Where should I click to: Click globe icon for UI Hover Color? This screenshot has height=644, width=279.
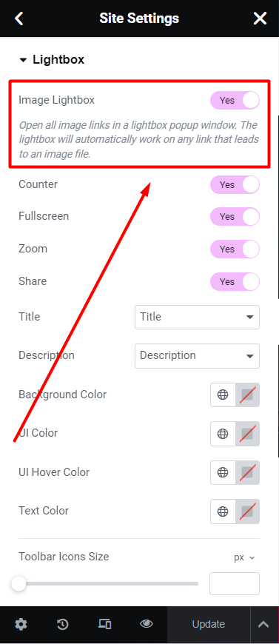[x=223, y=473]
